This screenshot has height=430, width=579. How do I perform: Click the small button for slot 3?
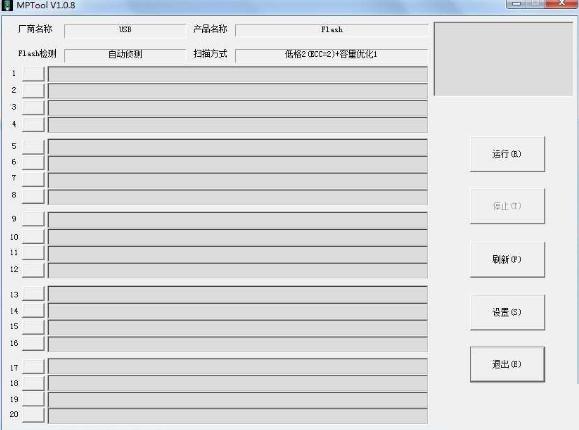coord(33,108)
